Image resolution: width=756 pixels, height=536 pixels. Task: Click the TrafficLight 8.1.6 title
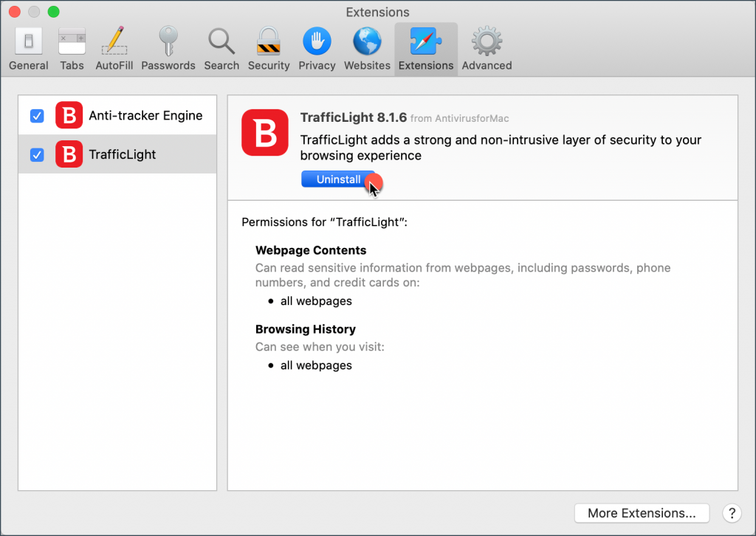[x=354, y=117]
